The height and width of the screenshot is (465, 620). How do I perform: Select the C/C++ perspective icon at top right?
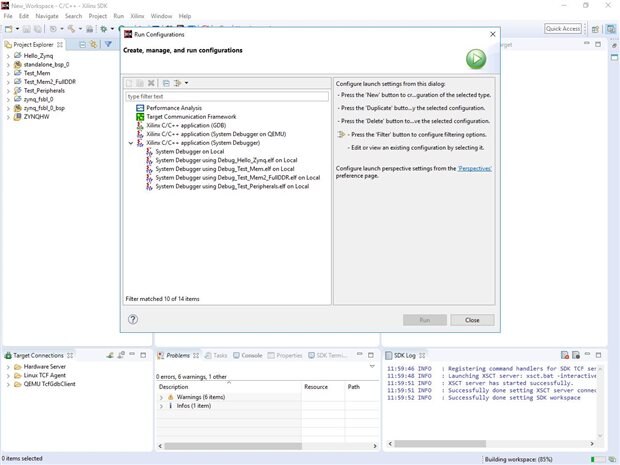[611, 29]
